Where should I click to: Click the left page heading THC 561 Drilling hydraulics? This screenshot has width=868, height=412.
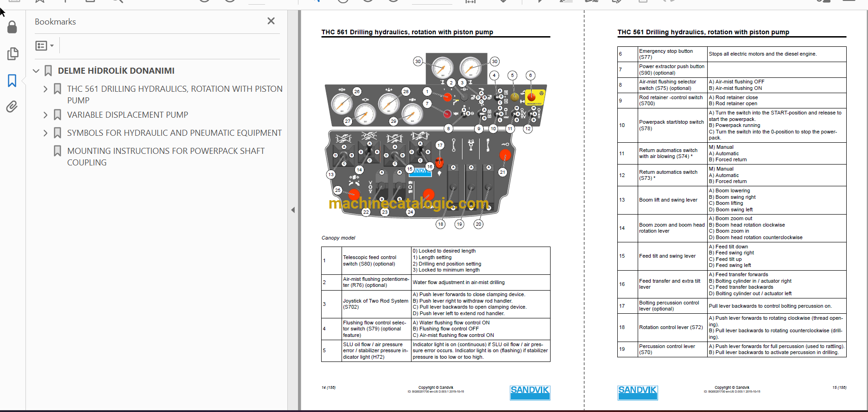(407, 32)
